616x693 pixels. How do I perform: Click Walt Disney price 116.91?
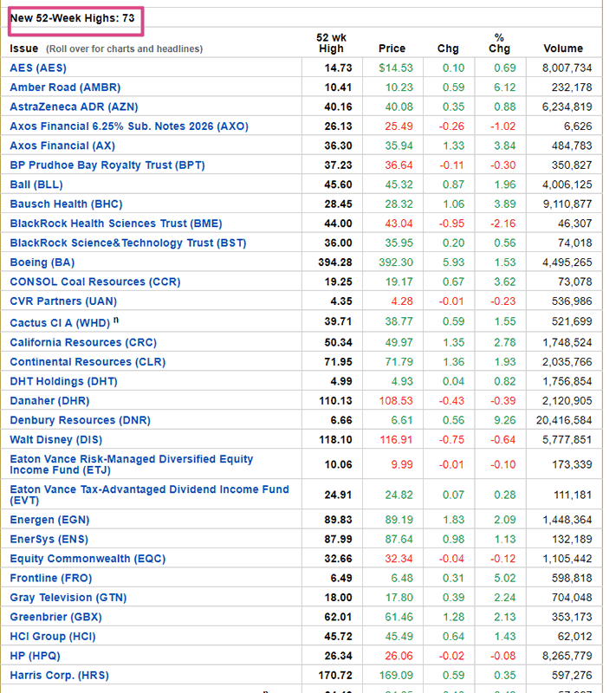click(396, 440)
